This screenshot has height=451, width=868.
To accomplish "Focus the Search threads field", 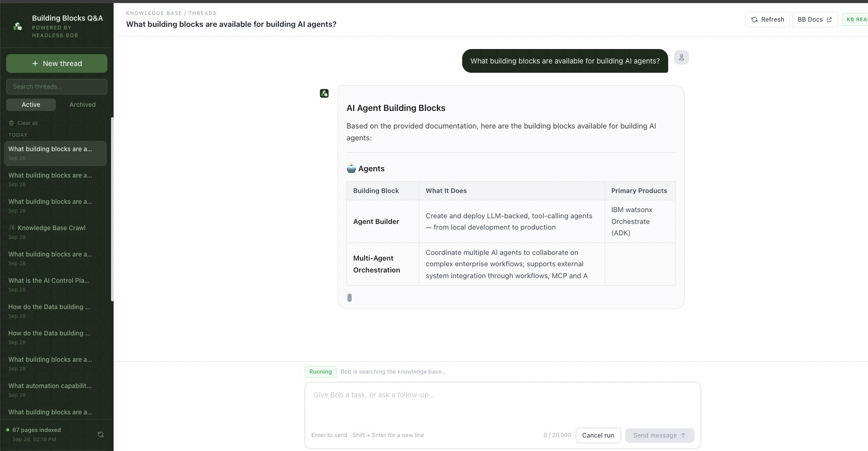I will pos(57,87).
